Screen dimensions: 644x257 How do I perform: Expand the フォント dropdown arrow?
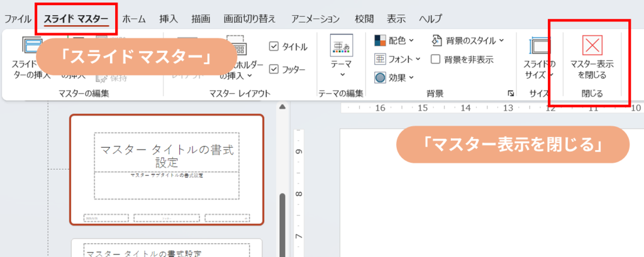click(x=417, y=60)
